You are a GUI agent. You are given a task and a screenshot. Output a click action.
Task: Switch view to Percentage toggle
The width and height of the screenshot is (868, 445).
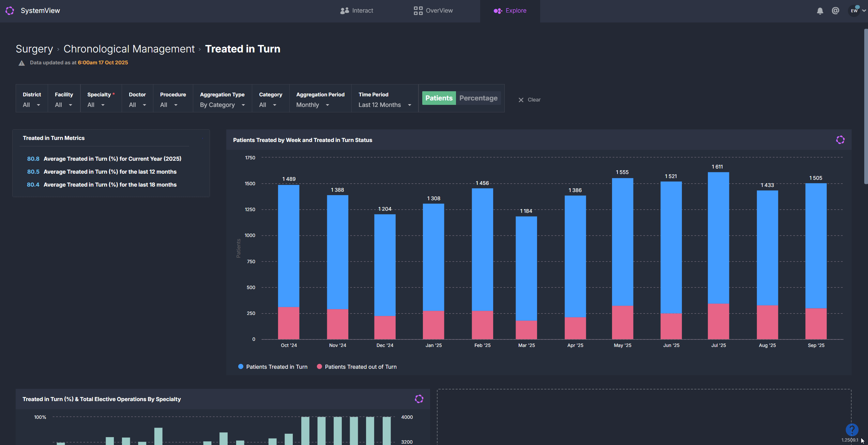click(x=478, y=98)
